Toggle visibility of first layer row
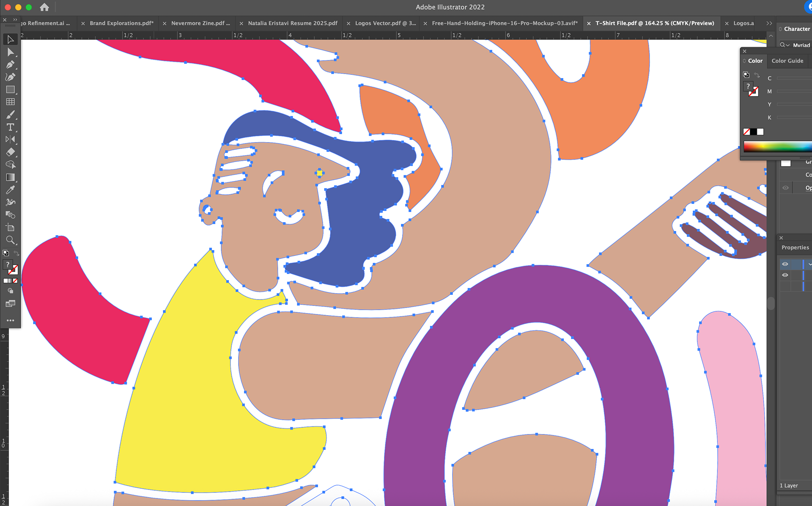Screen dimensions: 812x506 785,264
